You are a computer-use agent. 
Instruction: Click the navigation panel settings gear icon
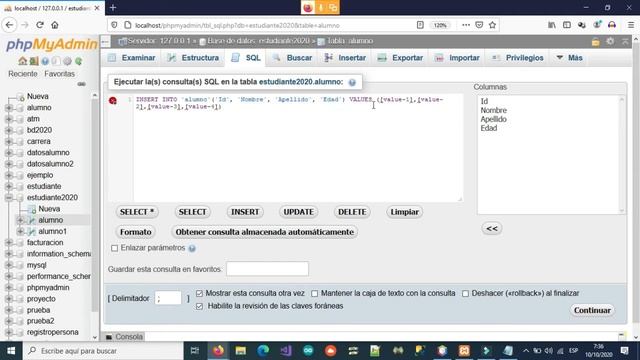(x=67, y=61)
